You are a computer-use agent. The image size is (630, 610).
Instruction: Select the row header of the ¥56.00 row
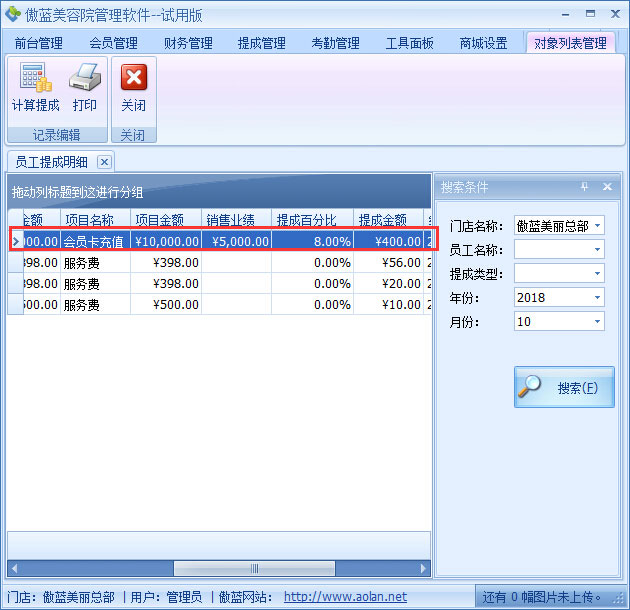[x=16, y=262]
